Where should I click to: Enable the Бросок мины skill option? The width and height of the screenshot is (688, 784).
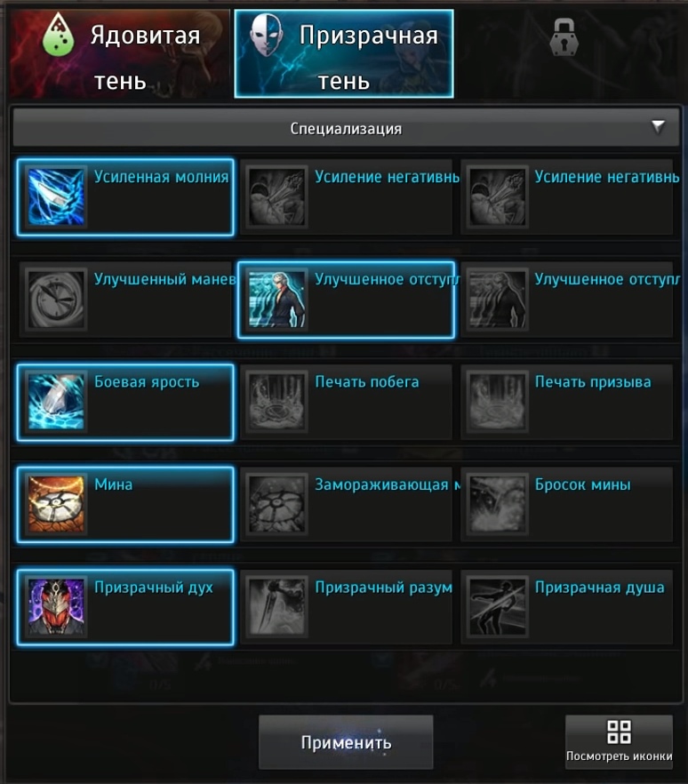point(567,505)
